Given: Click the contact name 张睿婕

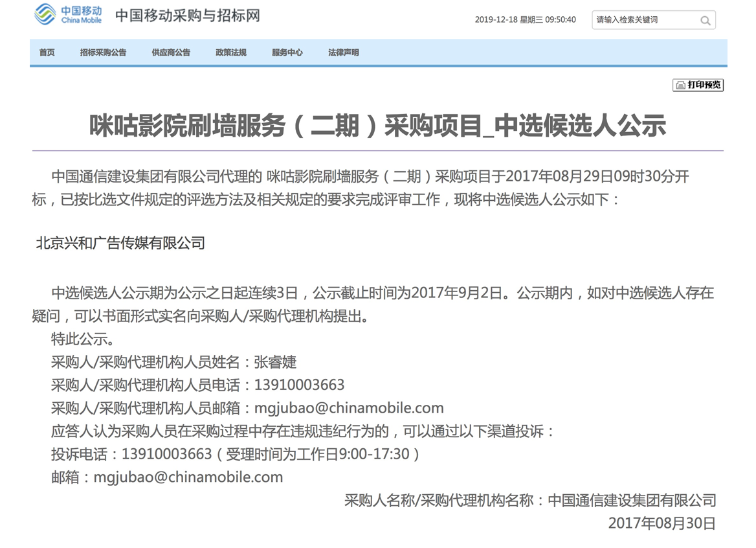Looking at the screenshot, I should [x=275, y=362].
